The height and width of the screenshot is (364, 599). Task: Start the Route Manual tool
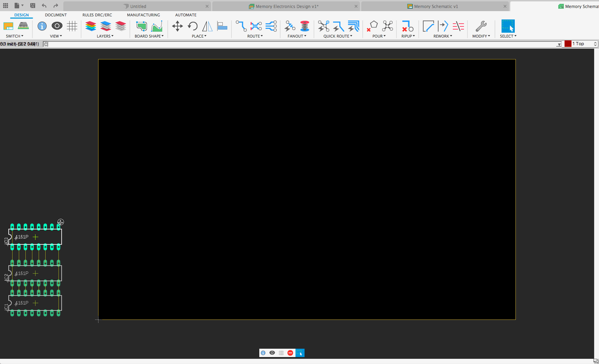[x=241, y=26]
